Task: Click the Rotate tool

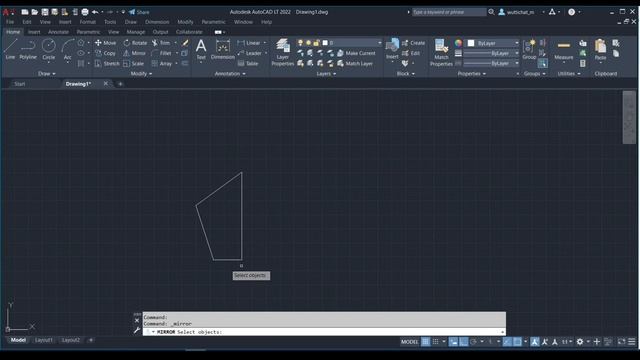Action: point(135,43)
